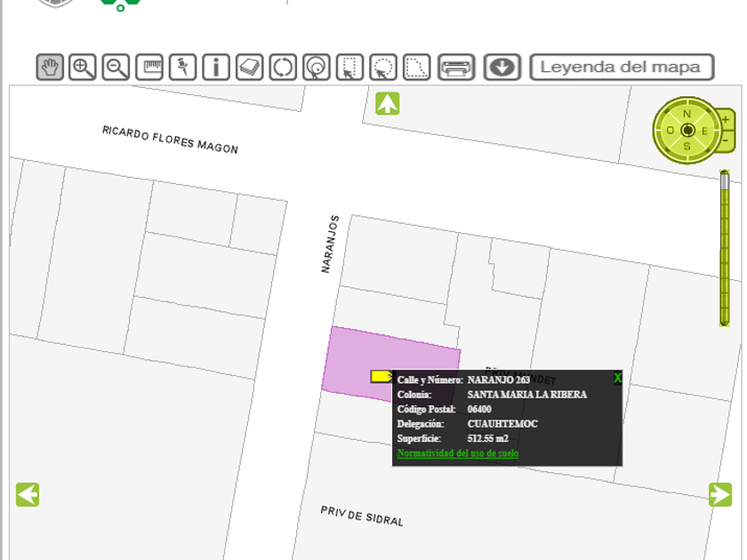Click the vertical zoom level slider
The height and width of the screenshot is (560, 747).
coord(725,249)
